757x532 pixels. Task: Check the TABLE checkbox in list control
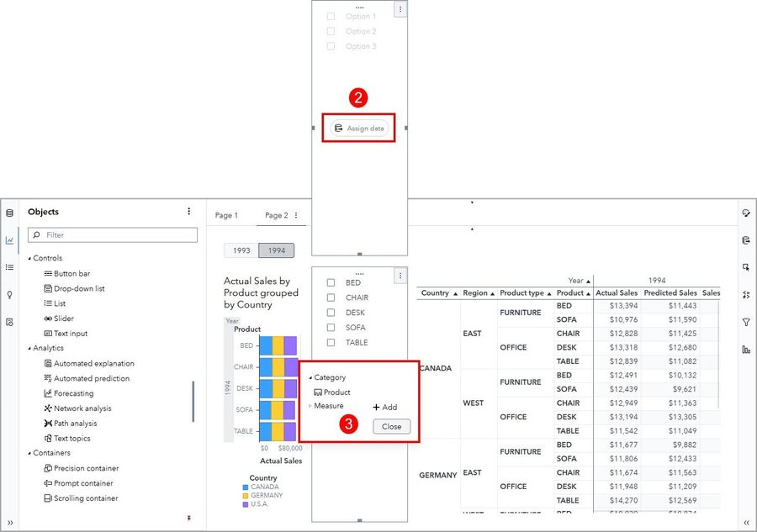point(331,342)
